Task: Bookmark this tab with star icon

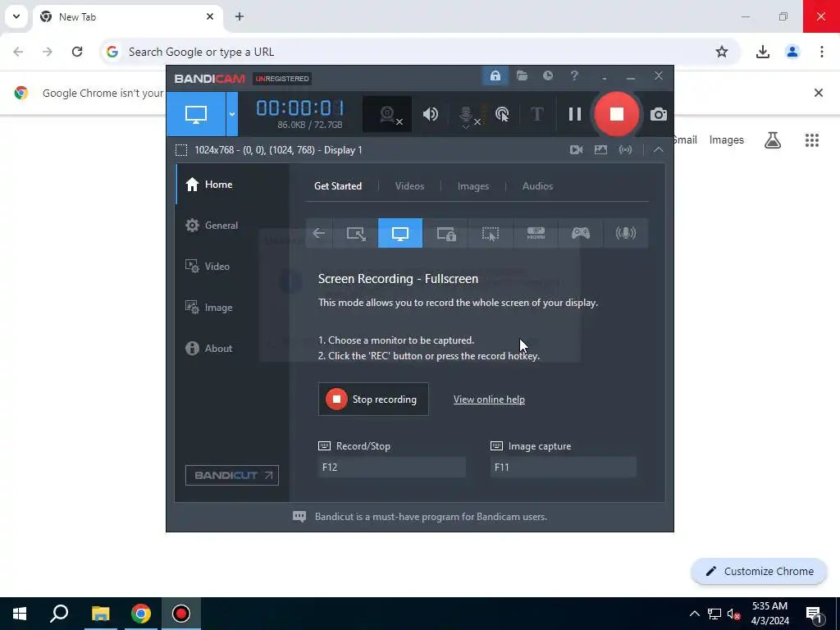Action: click(722, 52)
